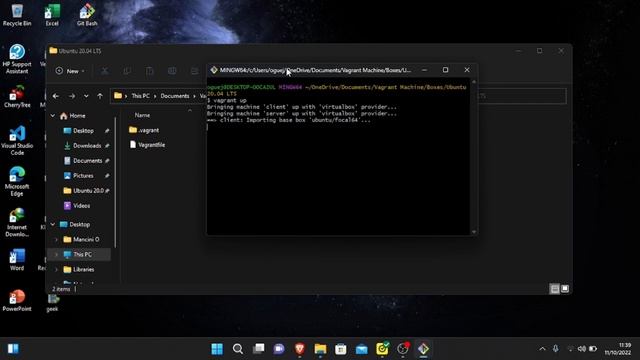Open Windows Start menu
Viewport: 640px width, 360px height.
(x=217, y=349)
